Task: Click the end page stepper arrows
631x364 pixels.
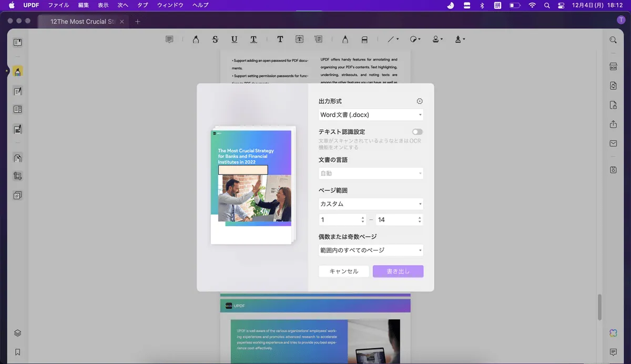Action: tap(420, 220)
